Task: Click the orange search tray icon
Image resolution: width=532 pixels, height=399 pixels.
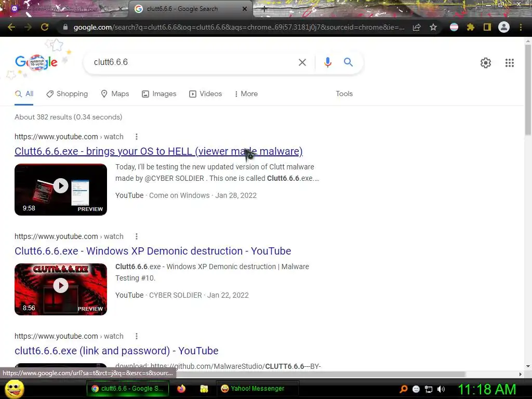Action: (x=403, y=389)
